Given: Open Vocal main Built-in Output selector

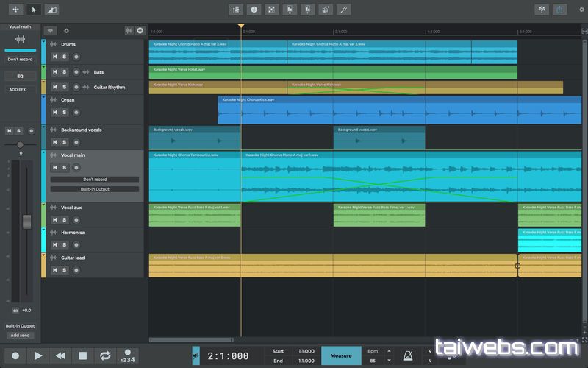Looking at the screenshot, I should 95,189.
